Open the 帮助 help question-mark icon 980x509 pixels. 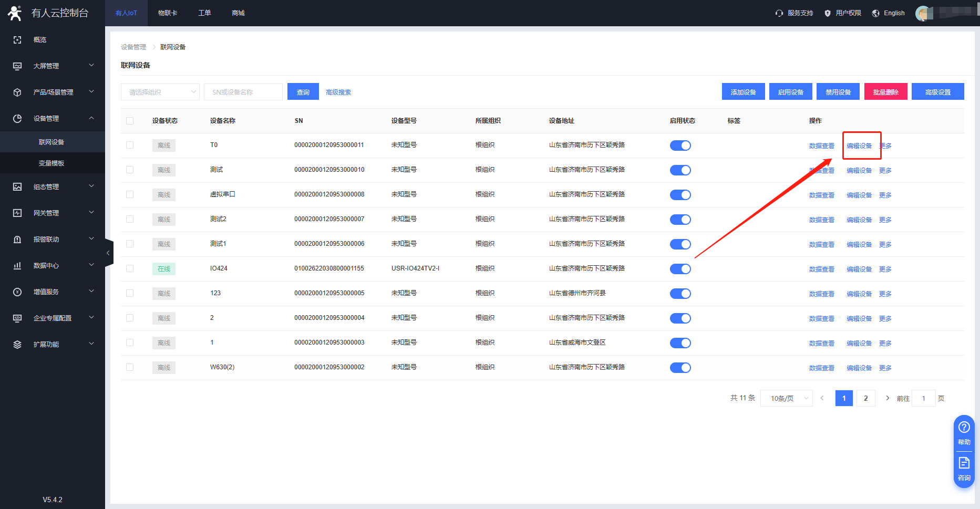(x=964, y=427)
